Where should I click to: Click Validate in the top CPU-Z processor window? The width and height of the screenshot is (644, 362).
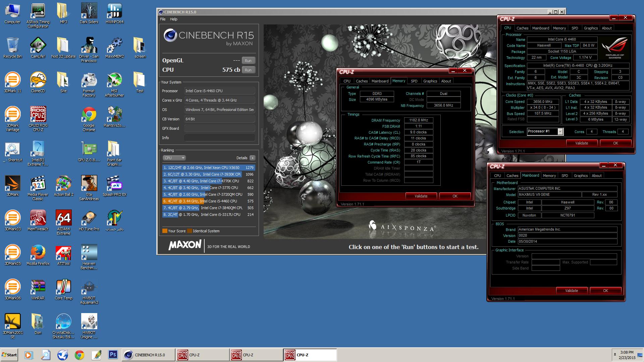pyautogui.click(x=582, y=143)
